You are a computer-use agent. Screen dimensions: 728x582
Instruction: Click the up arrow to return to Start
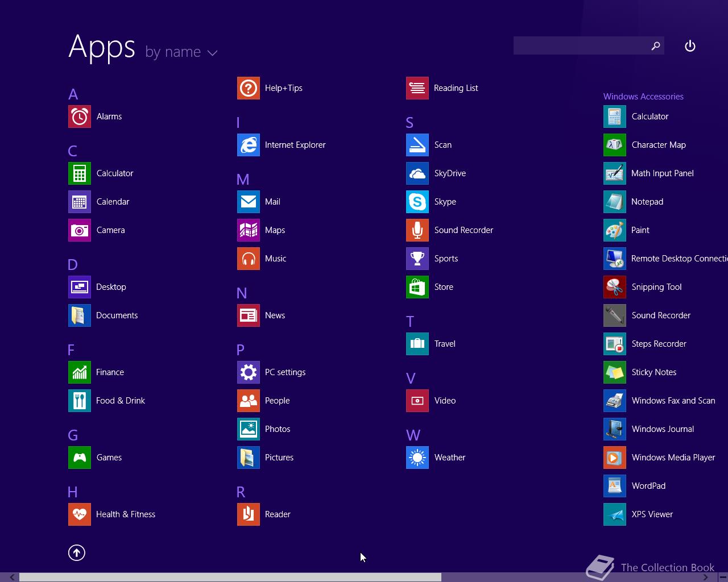point(77,552)
